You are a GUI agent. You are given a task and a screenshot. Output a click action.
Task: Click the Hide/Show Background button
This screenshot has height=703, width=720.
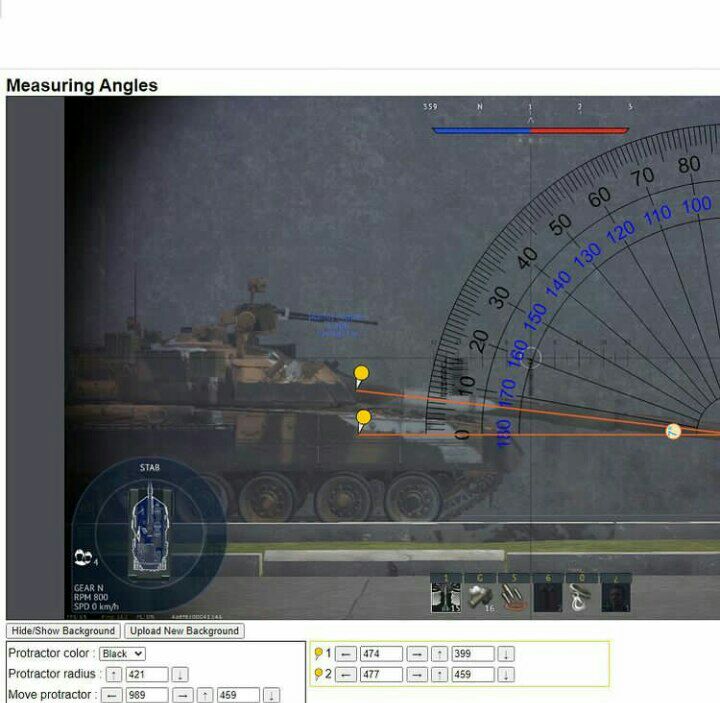pos(63,630)
